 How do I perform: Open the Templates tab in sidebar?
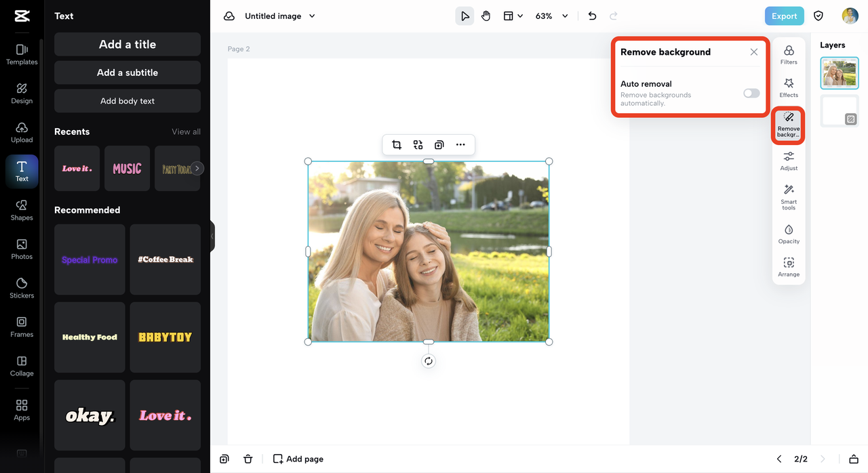(x=22, y=54)
